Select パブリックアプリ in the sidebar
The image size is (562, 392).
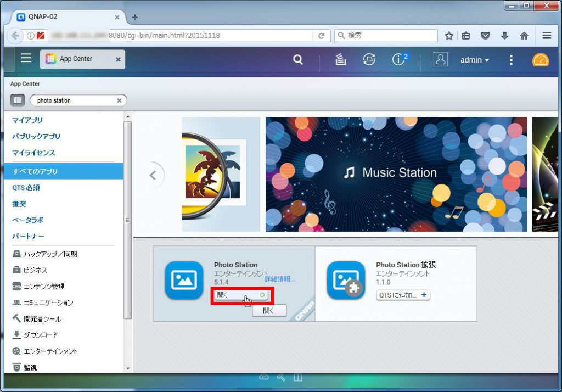36,136
